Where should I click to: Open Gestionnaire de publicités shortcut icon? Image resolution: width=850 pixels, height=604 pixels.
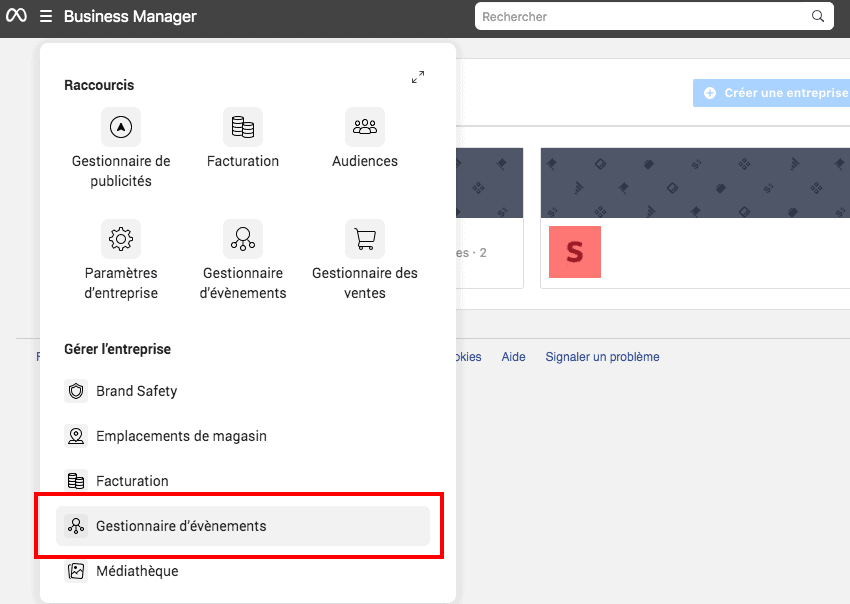[121, 127]
